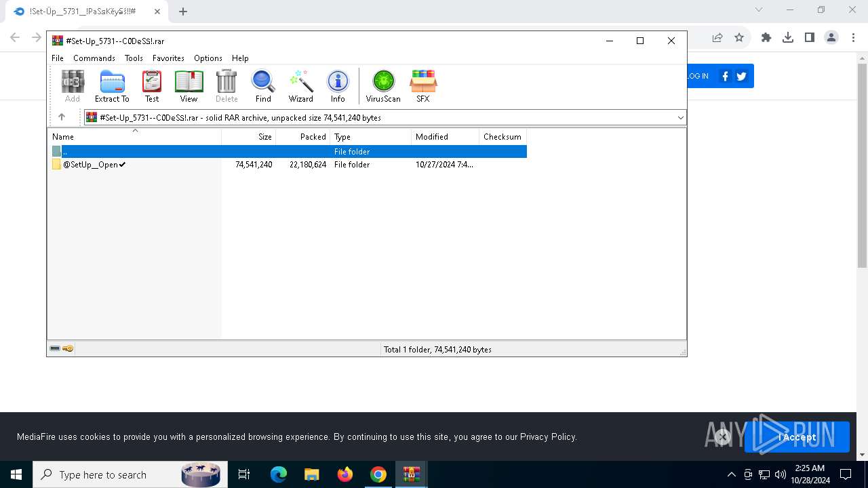
Task: Sort file list by Modified column
Action: (x=446, y=136)
